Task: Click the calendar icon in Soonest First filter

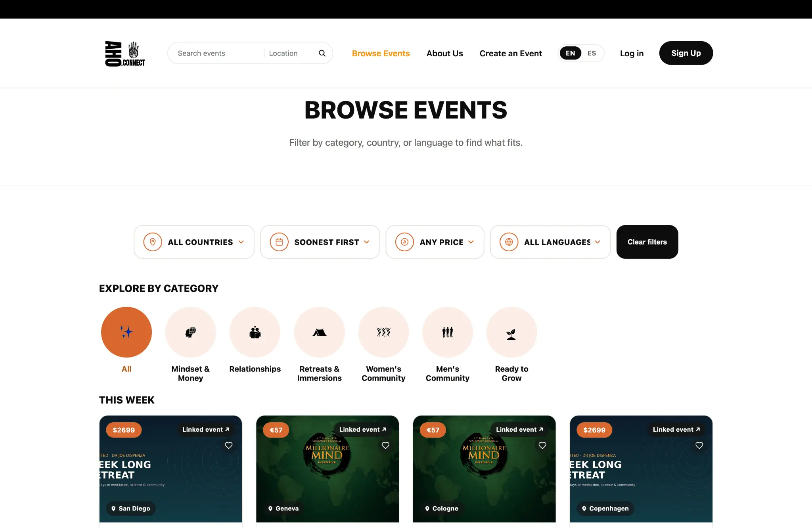Action: pos(279,242)
